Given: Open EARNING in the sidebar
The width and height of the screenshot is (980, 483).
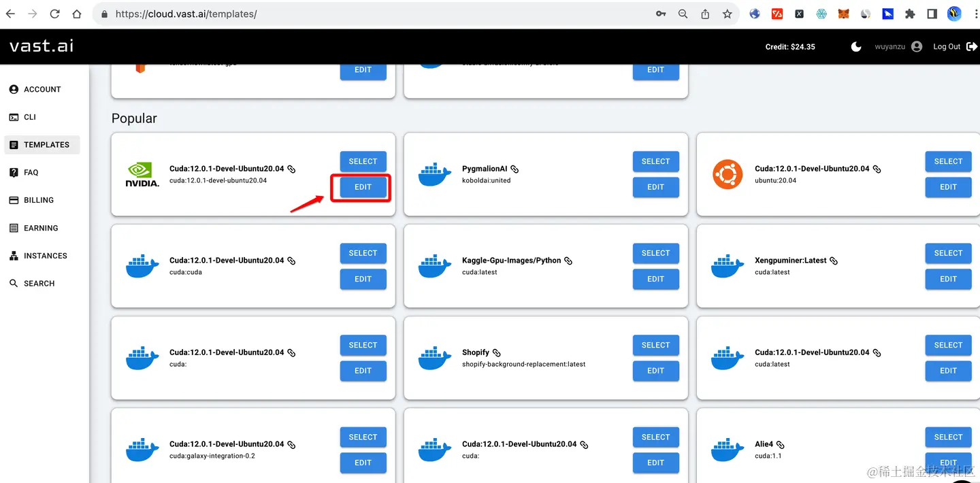Looking at the screenshot, I should [x=41, y=228].
